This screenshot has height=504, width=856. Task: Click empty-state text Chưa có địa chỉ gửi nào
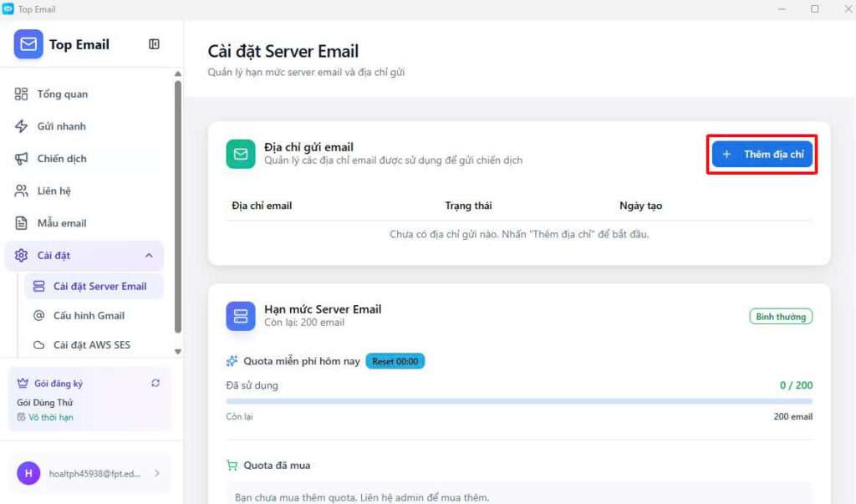coord(519,234)
